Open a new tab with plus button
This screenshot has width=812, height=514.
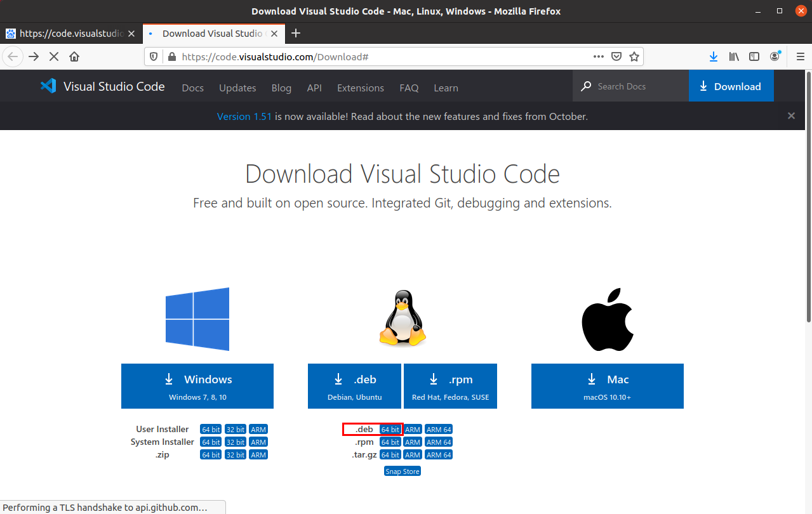(295, 33)
